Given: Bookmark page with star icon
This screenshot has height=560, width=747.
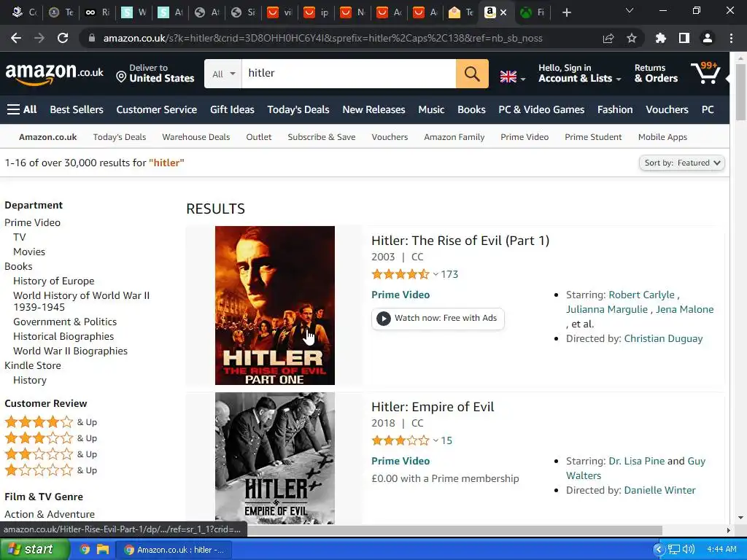Looking at the screenshot, I should pyautogui.click(x=631, y=38).
